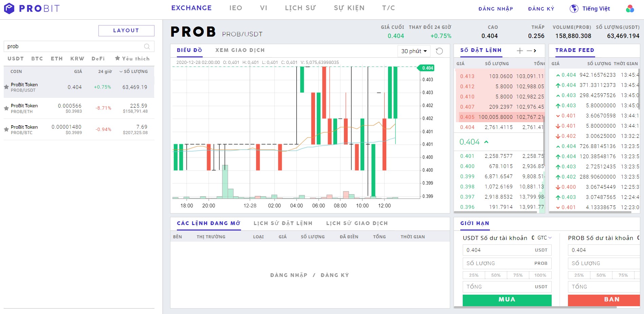Viewport: 644px width, 314px height.
Task: Open the GTC order type dropdown
Action: click(x=545, y=238)
